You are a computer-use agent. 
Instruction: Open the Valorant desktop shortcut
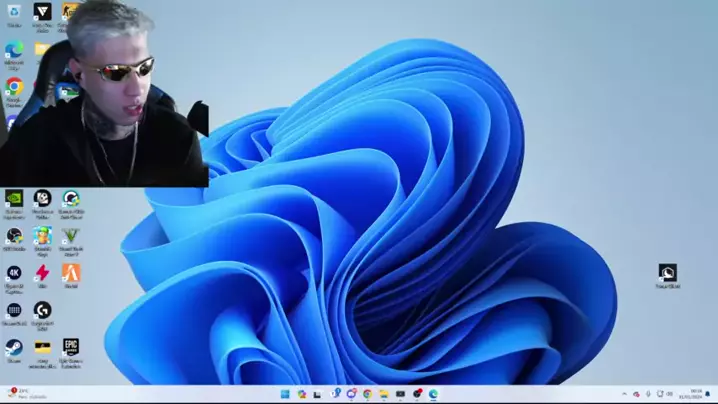point(42,12)
